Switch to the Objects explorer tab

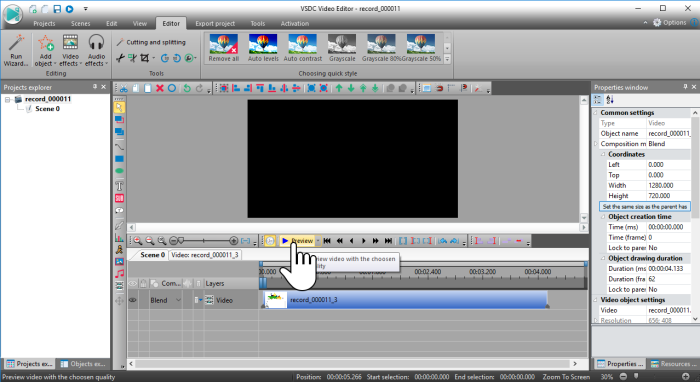point(83,364)
